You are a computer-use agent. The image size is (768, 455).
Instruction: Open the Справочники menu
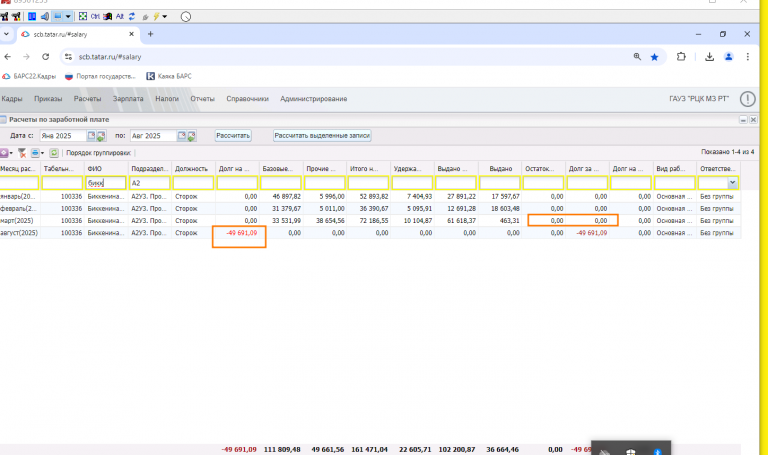coord(247,99)
